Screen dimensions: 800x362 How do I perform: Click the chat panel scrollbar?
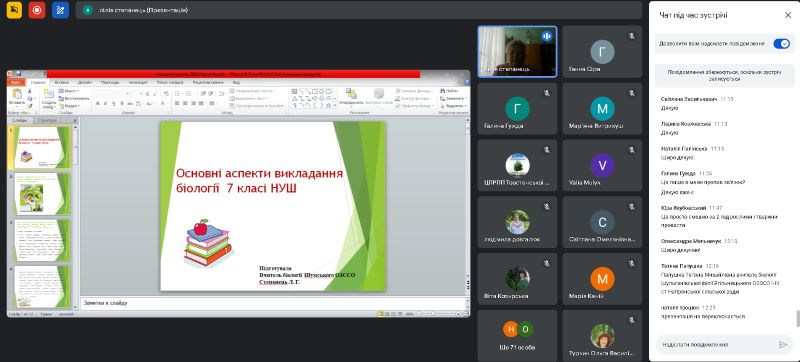[x=797, y=319]
